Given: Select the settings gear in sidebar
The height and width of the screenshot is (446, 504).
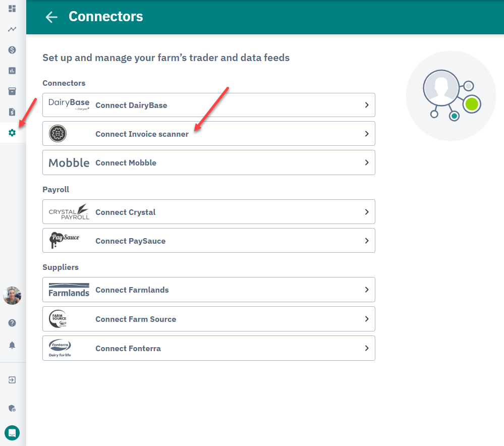Looking at the screenshot, I should click(x=12, y=133).
